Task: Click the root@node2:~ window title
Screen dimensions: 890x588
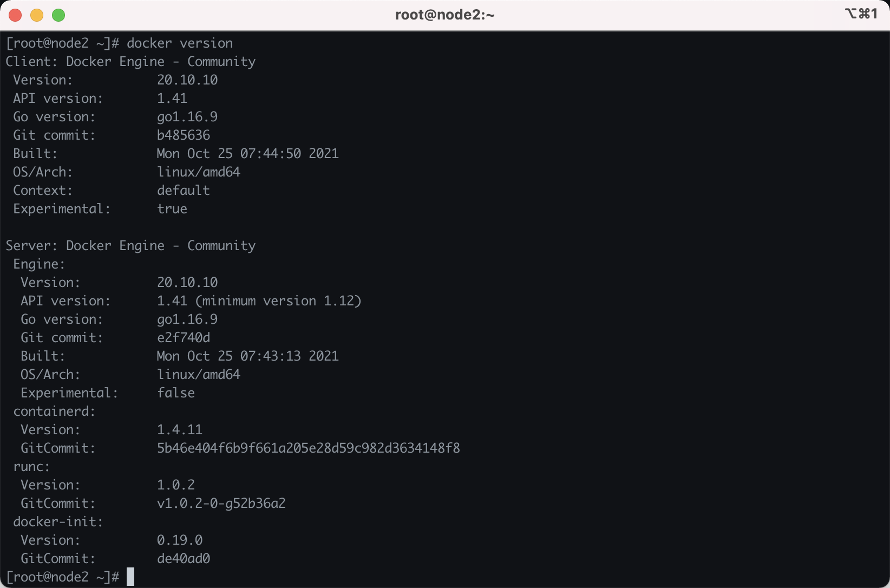Action: (444, 15)
